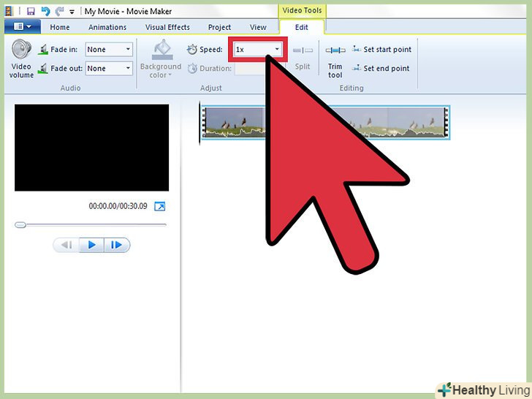Click the preview seek bar handle
The width and height of the screenshot is (532, 399).
click(x=20, y=224)
